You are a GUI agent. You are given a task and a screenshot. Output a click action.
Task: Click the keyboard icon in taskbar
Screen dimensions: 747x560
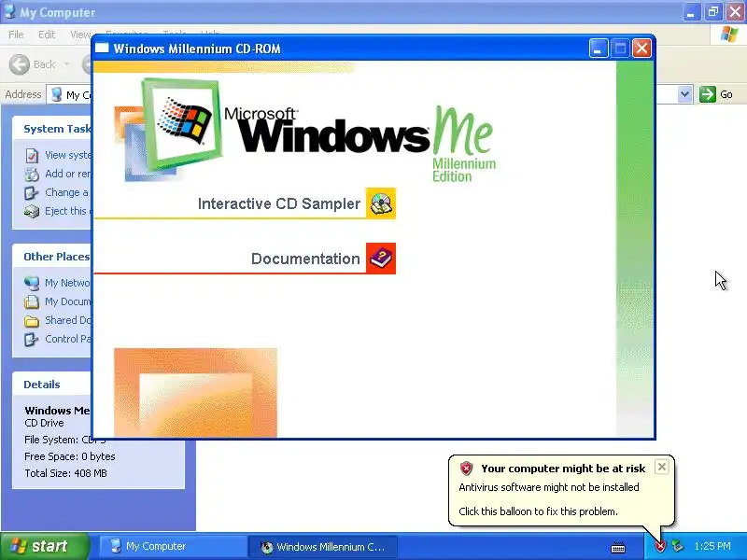(x=618, y=548)
